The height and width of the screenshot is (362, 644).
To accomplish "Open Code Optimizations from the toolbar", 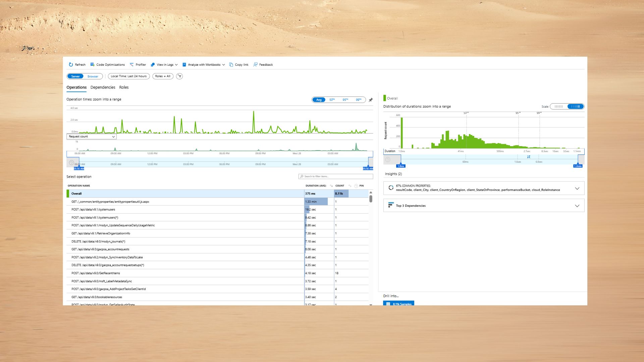I will pos(107,65).
